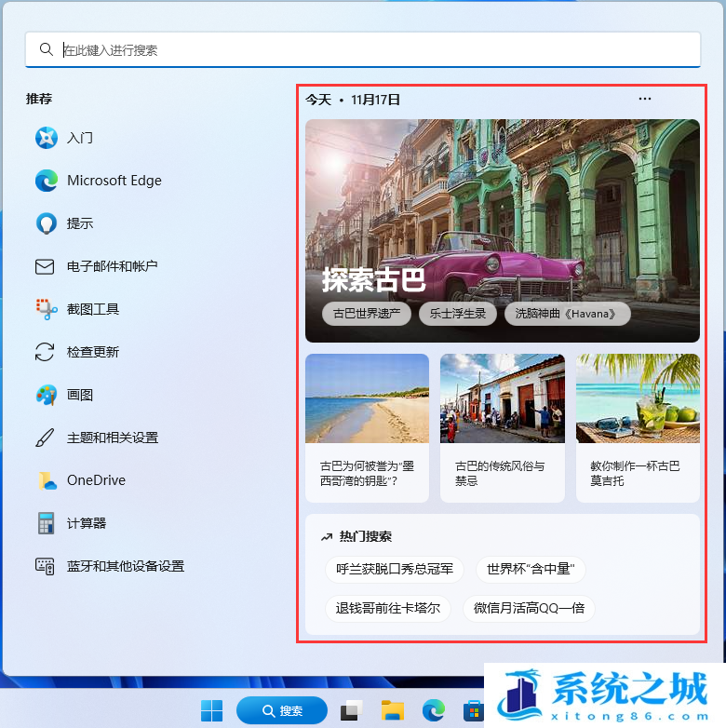Open OneDrive cloud folder icon
The height and width of the screenshot is (728, 726).
click(47, 480)
